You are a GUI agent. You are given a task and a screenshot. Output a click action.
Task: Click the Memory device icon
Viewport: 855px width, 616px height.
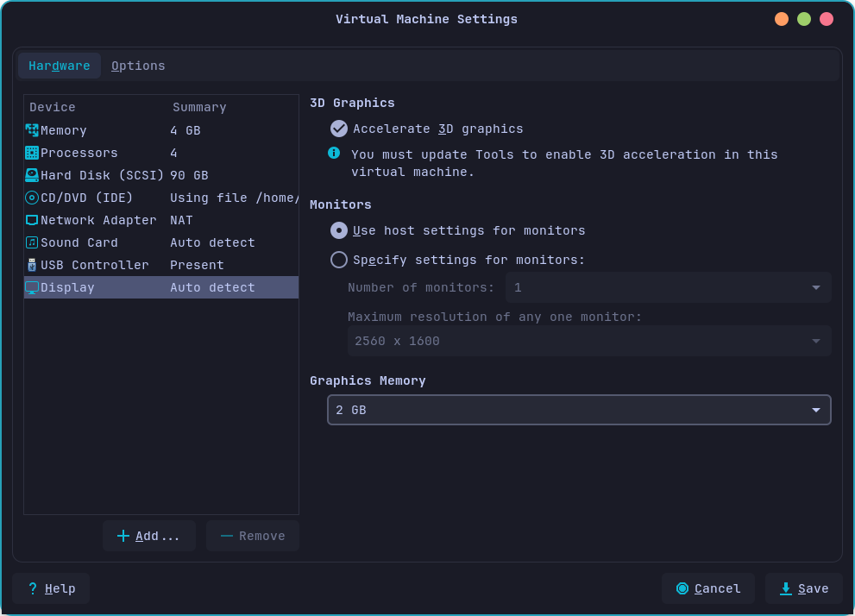tap(32, 130)
